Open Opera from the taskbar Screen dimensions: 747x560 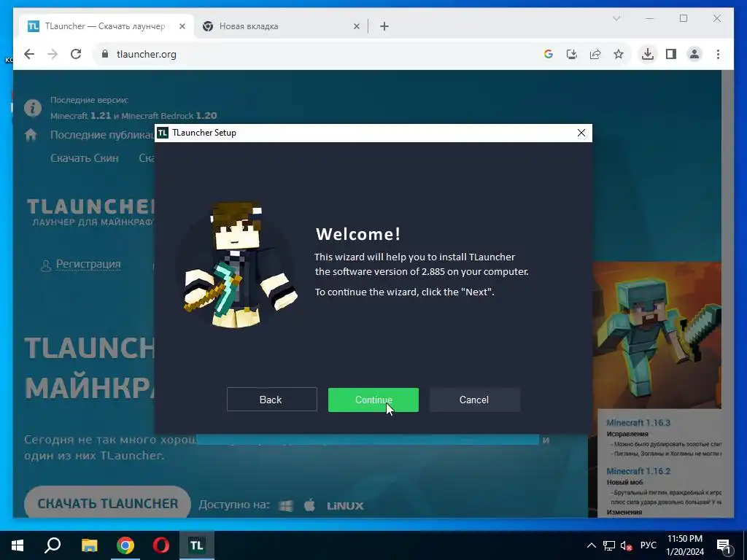click(x=161, y=545)
